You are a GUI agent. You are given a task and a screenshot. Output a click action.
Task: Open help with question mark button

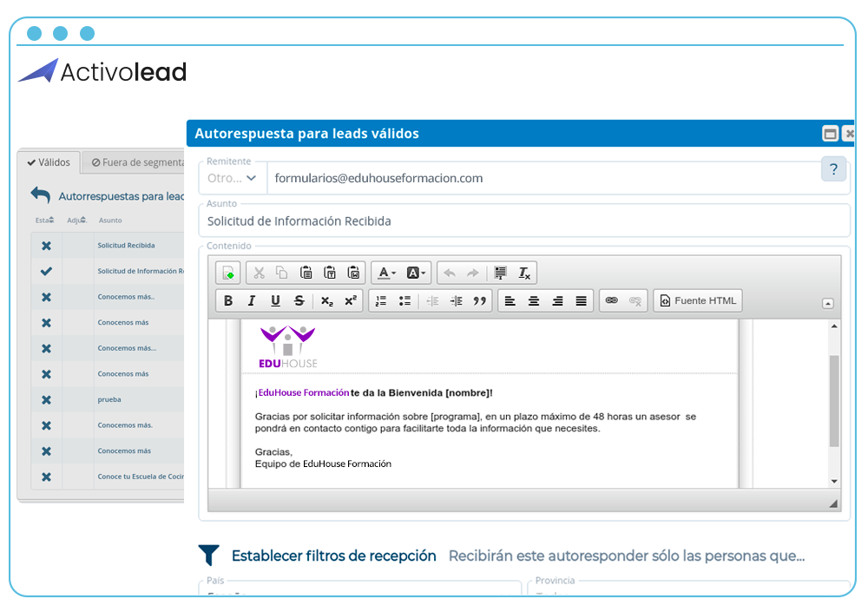pos(833,169)
